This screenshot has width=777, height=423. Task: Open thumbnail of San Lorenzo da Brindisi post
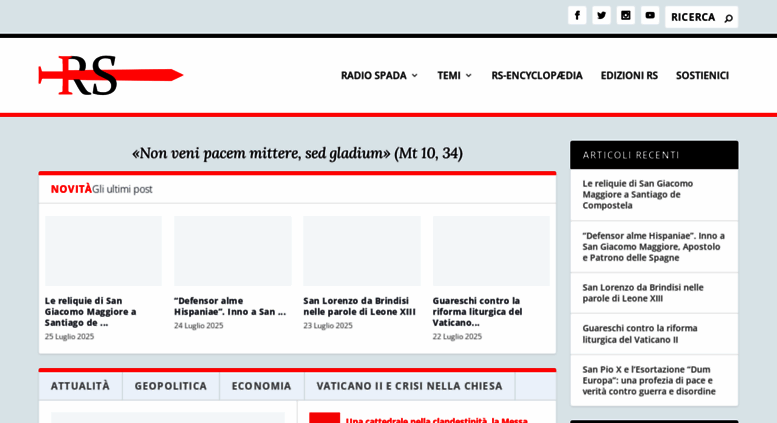click(362, 251)
